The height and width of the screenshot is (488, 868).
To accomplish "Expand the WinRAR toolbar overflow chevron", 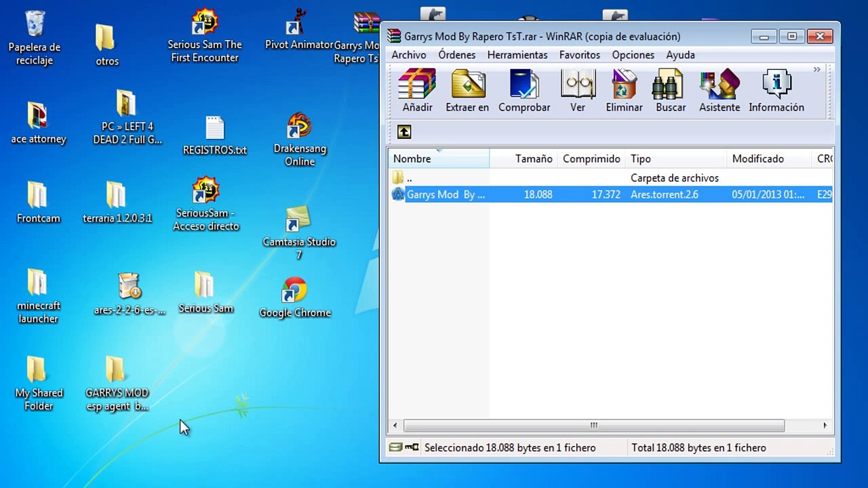I will tap(817, 69).
